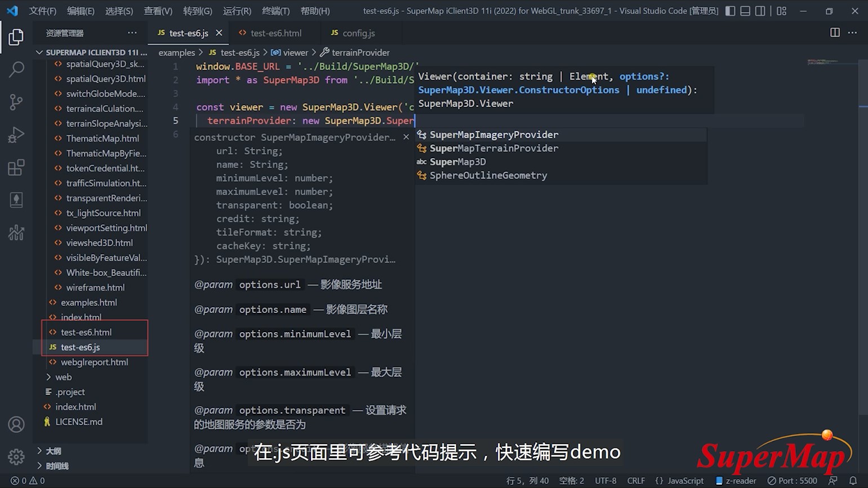
Task: Open the Extensions view
Action: 16,167
